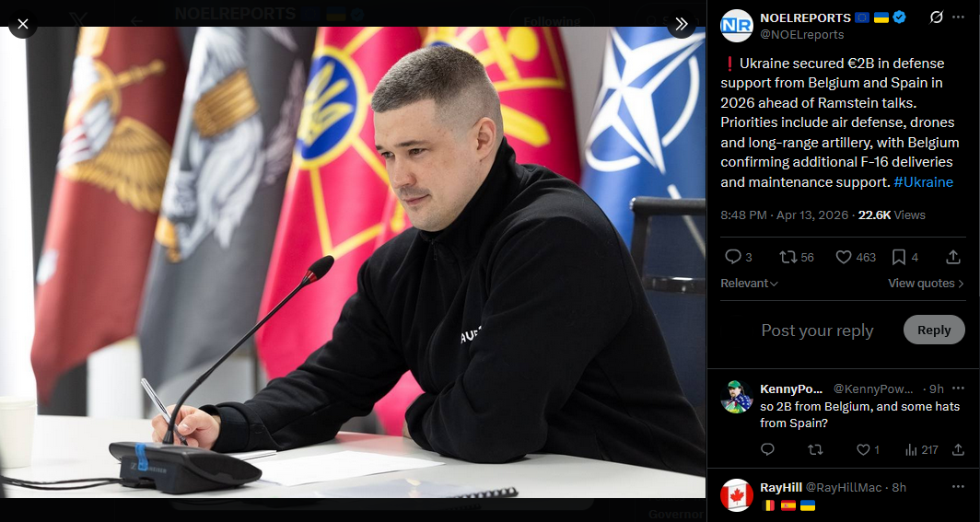980x522 pixels.
Task: Like the post showing 463 likes
Action: point(856,257)
